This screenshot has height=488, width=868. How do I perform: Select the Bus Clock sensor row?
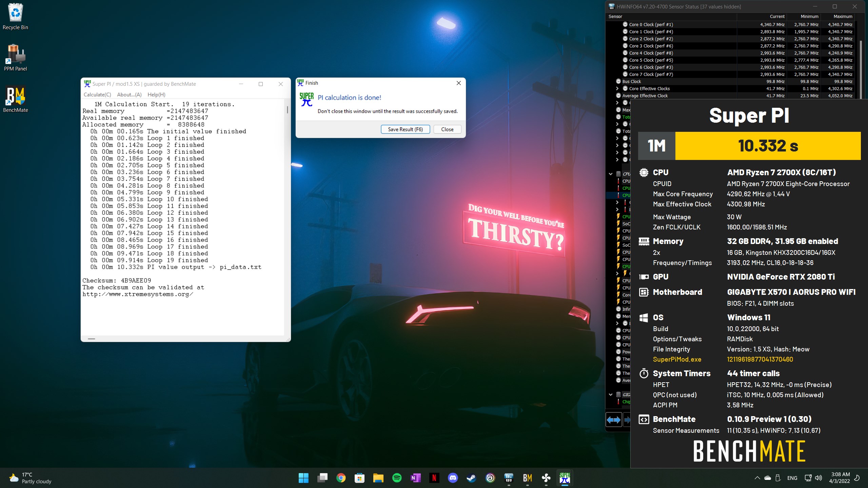731,81
